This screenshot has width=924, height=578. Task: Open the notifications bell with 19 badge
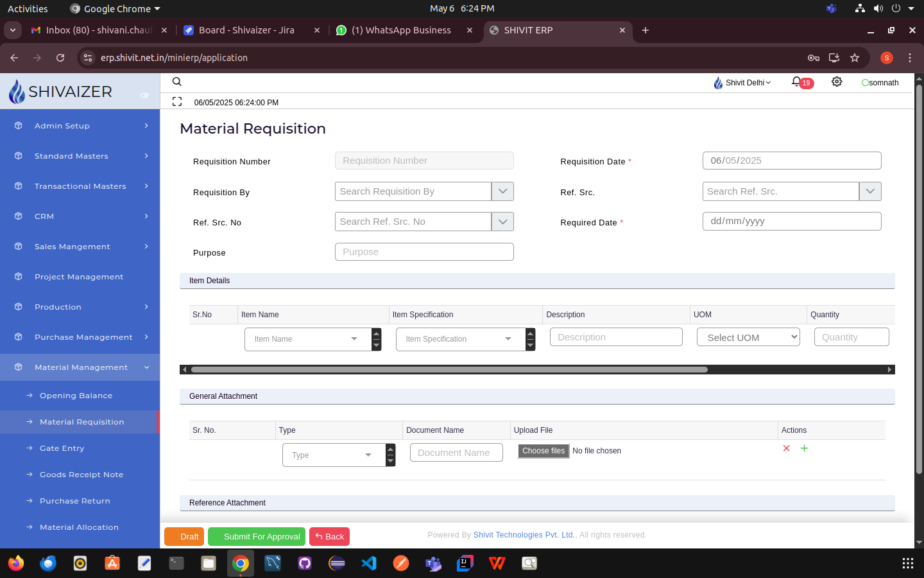point(797,82)
